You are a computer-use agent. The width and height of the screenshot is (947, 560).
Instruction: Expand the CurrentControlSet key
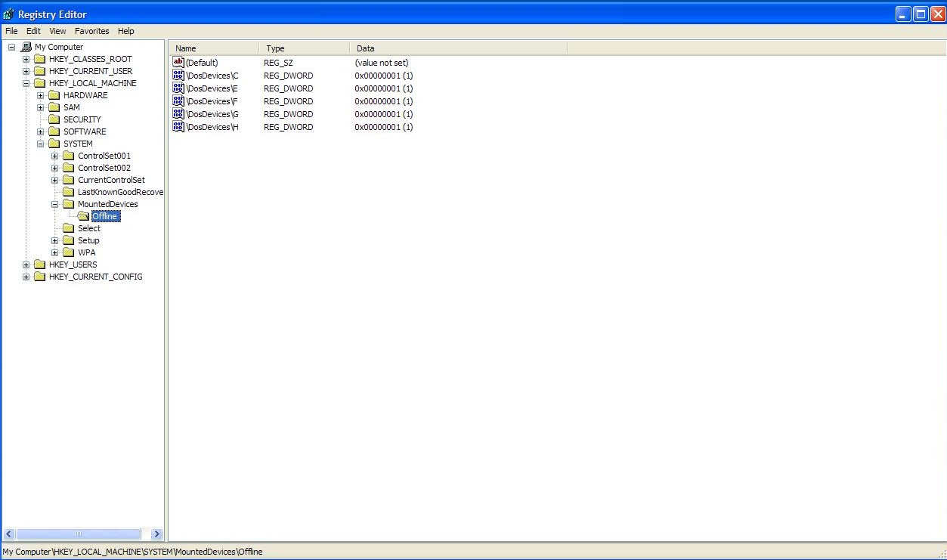click(x=54, y=180)
